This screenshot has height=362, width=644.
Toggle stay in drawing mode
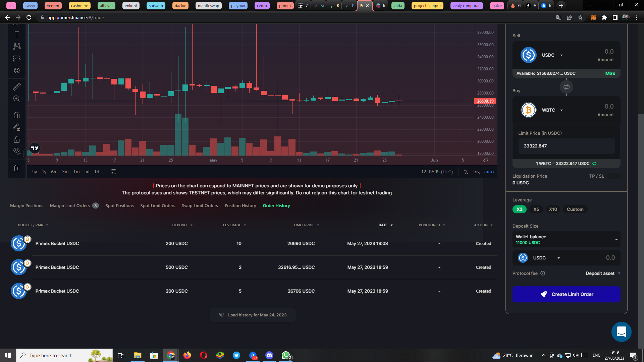pyautogui.click(x=17, y=127)
